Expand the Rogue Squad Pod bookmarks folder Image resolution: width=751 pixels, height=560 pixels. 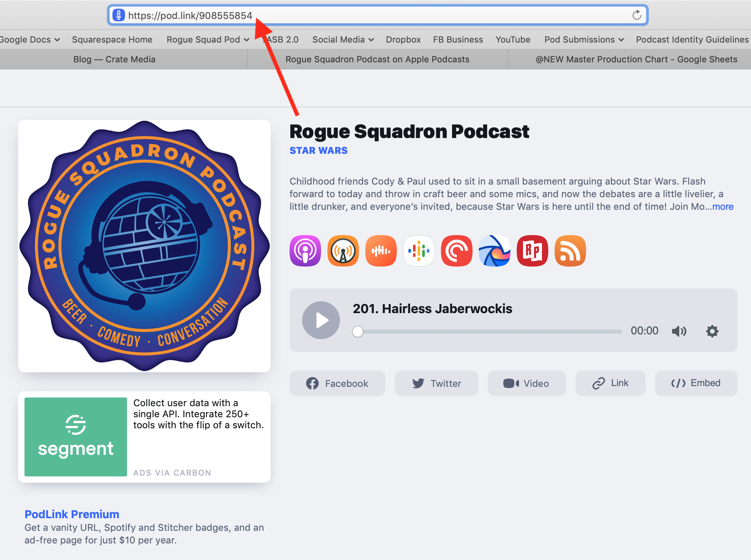pyautogui.click(x=208, y=39)
